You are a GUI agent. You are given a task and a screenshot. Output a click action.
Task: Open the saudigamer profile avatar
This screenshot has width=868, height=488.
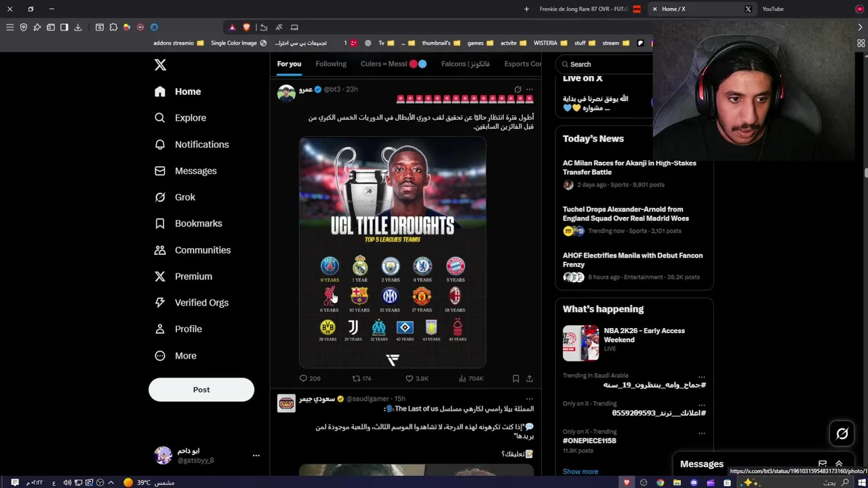pyautogui.click(x=286, y=403)
